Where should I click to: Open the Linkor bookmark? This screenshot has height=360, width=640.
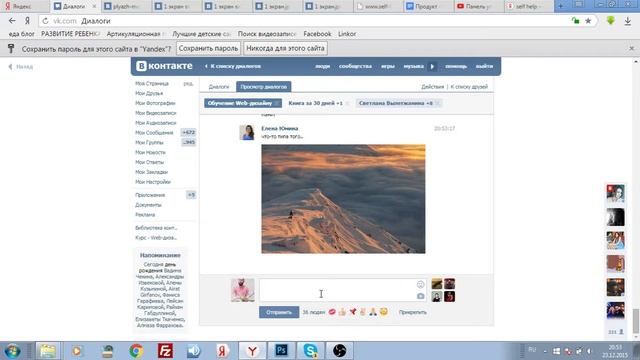coord(347,34)
